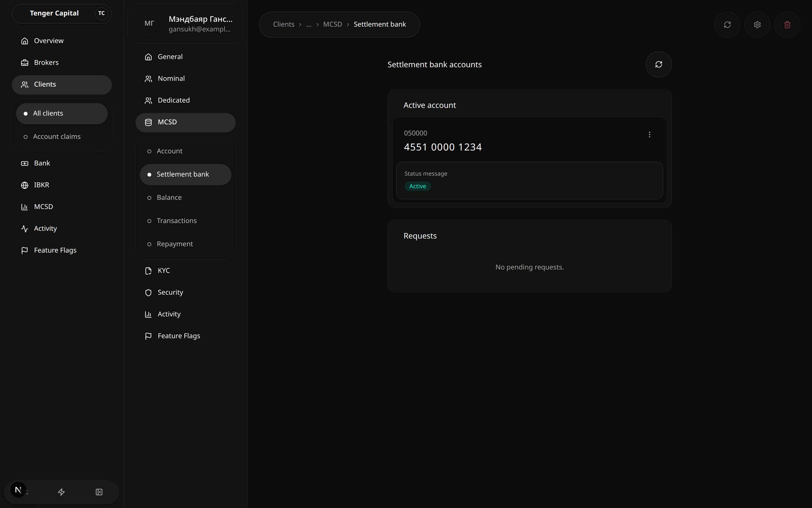Click the people icon beside Nominal
This screenshot has width=812, height=508.
(x=148, y=79)
